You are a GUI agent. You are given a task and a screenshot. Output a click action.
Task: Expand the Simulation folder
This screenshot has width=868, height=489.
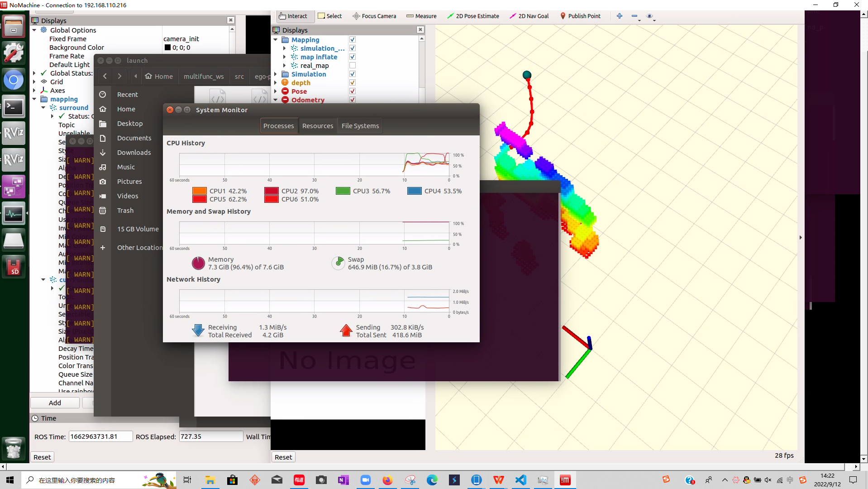(x=276, y=74)
